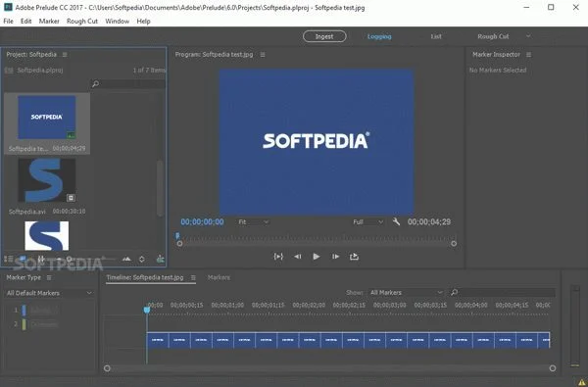
Task: Click the magnifier icon in Project panel search
Action: [x=95, y=84]
